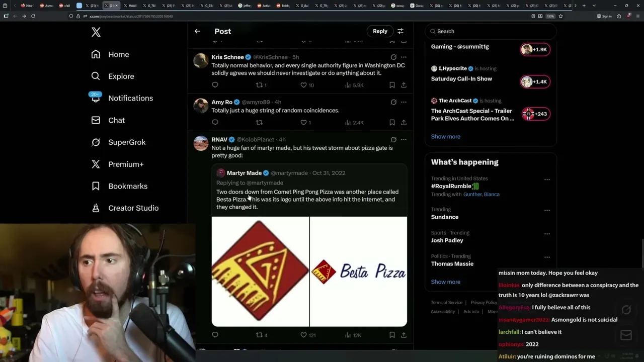Click the X logo in the sidebar

(x=96, y=33)
